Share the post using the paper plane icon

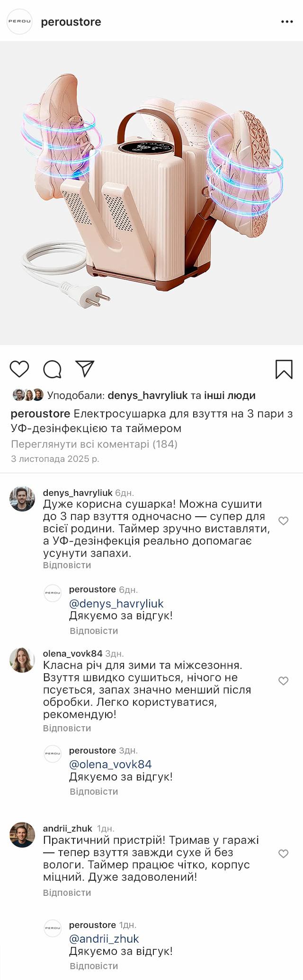(x=85, y=369)
